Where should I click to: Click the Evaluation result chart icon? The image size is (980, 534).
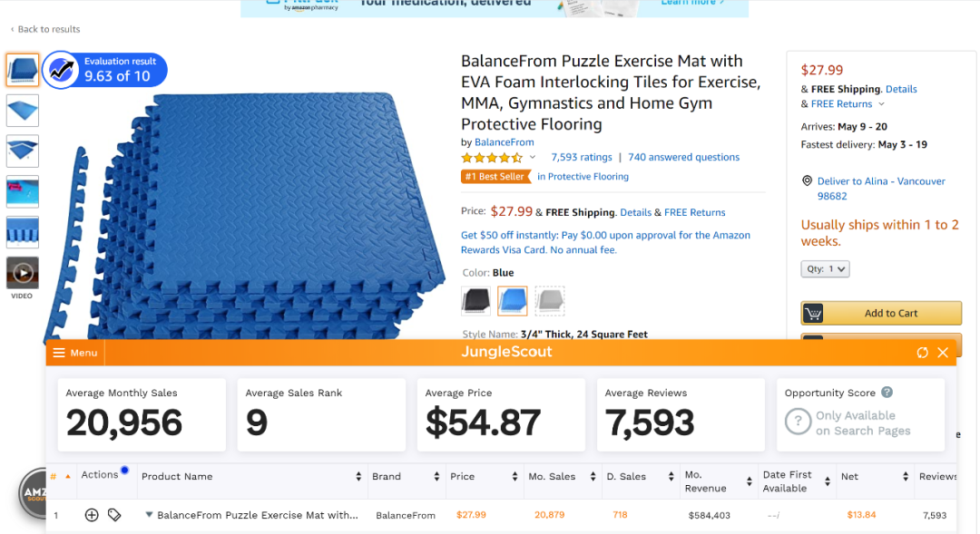point(62,70)
